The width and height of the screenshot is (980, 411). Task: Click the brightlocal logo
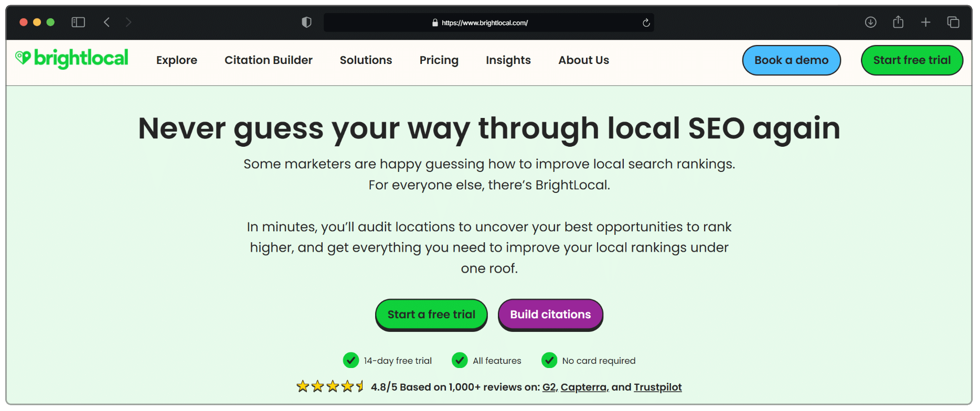pyautogui.click(x=72, y=58)
